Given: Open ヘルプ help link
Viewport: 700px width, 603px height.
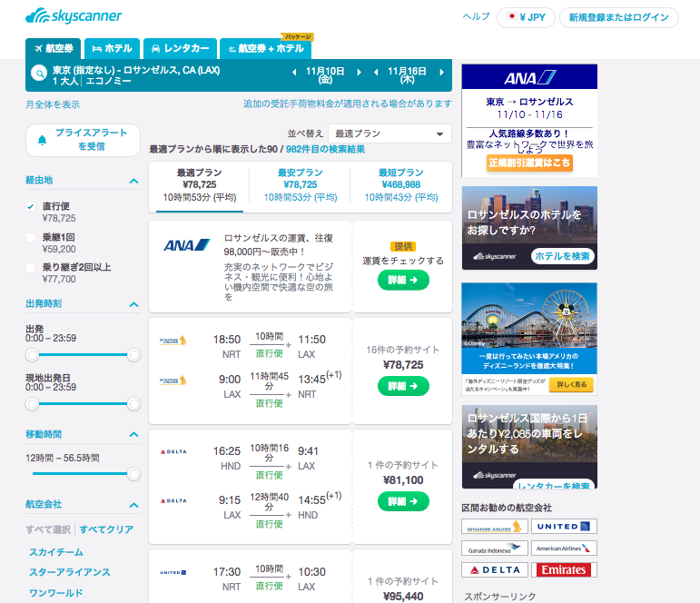Looking at the screenshot, I should (477, 16).
